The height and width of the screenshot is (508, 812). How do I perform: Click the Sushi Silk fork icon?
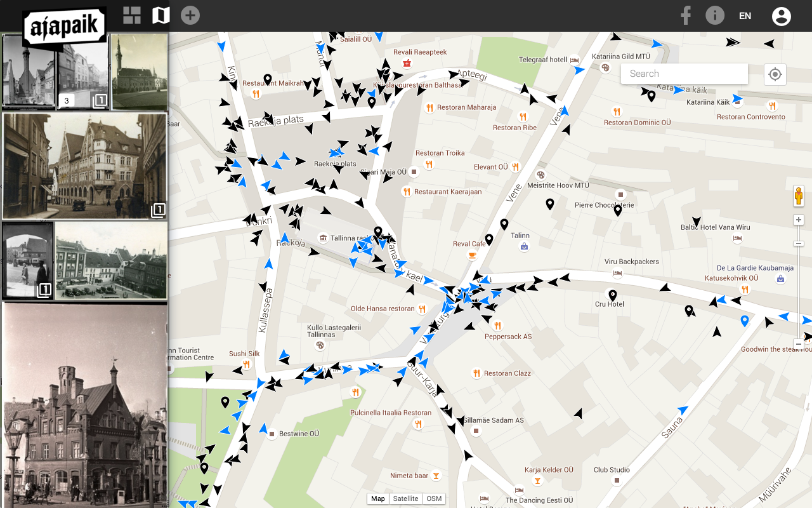247,364
